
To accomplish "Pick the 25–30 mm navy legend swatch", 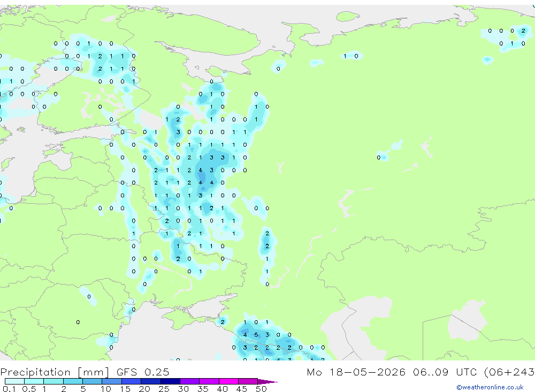I will pos(170,381).
